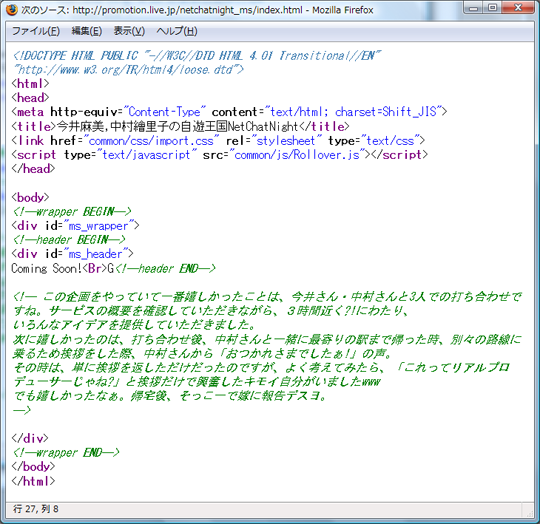Minimize the source viewer window
Image resolution: width=540 pixels, height=524 pixels.
click(x=474, y=8)
